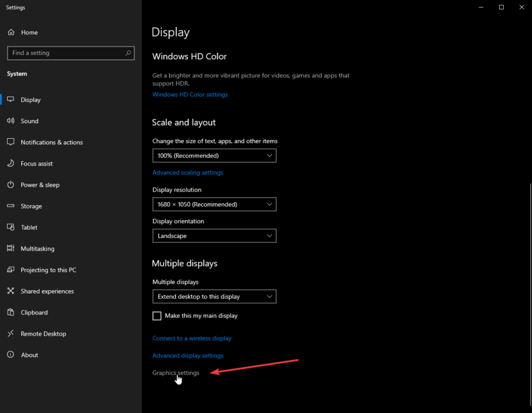This screenshot has height=413, width=532.
Task: Open the Display orientation dropdown
Action: (x=214, y=236)
